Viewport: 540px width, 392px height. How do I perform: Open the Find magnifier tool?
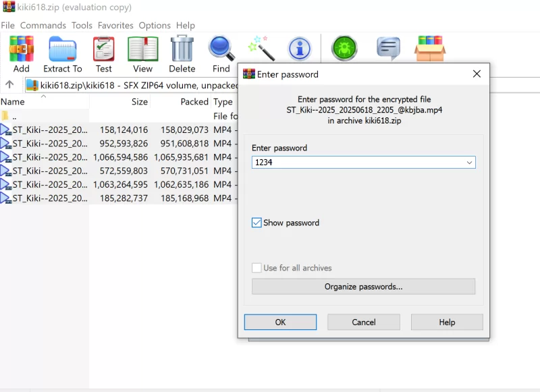click(221, 48)
